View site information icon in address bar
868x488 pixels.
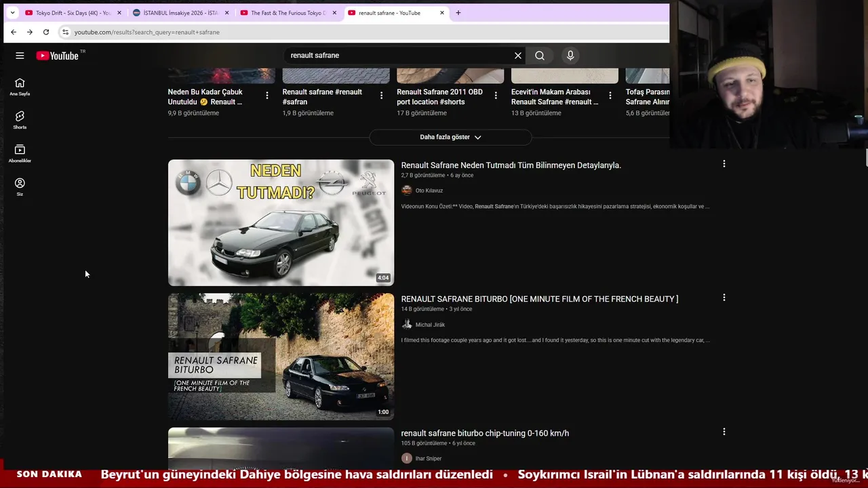pyautogui.click(x=65, y=32)
